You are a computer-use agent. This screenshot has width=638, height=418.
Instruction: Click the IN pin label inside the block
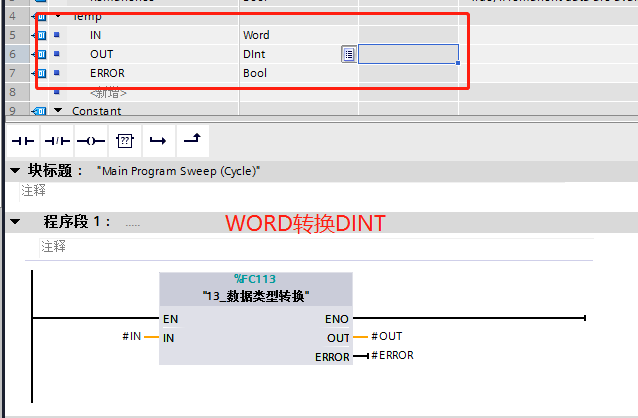[x=168, y=338]
